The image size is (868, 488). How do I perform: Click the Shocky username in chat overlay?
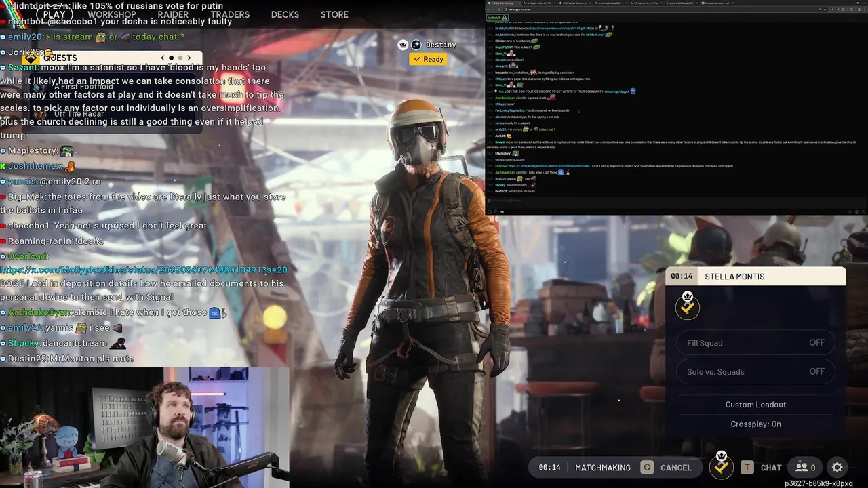pos(24,344)
